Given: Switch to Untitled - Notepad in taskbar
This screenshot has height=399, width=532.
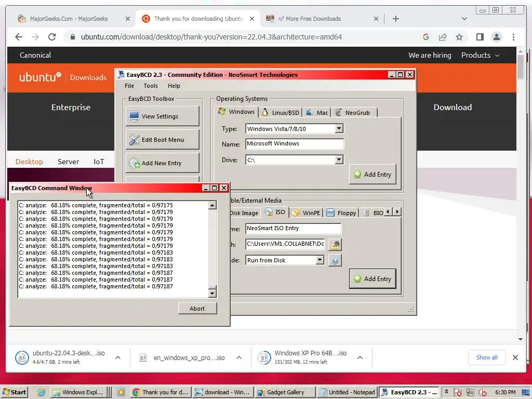Looking at the screenshot, I should (x=348, y=392).
